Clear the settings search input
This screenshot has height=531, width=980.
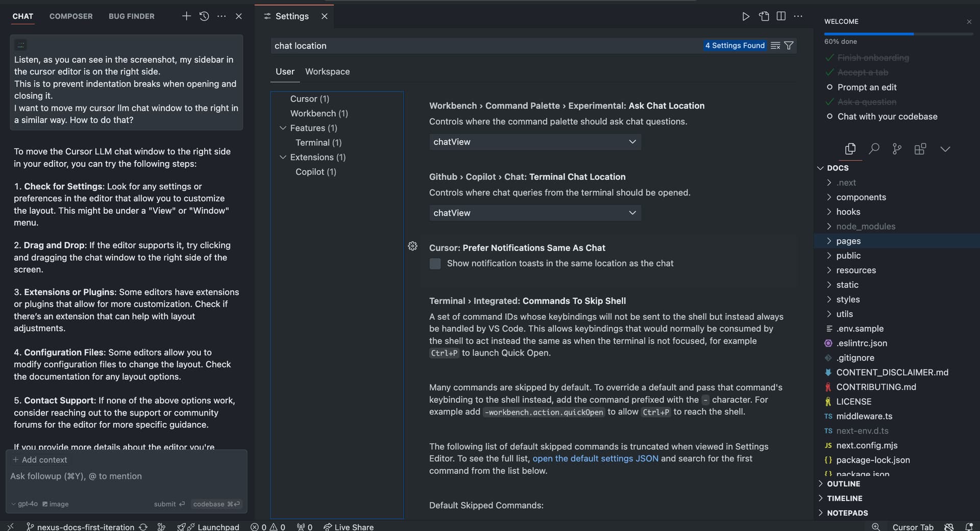[x=775, y=45]
